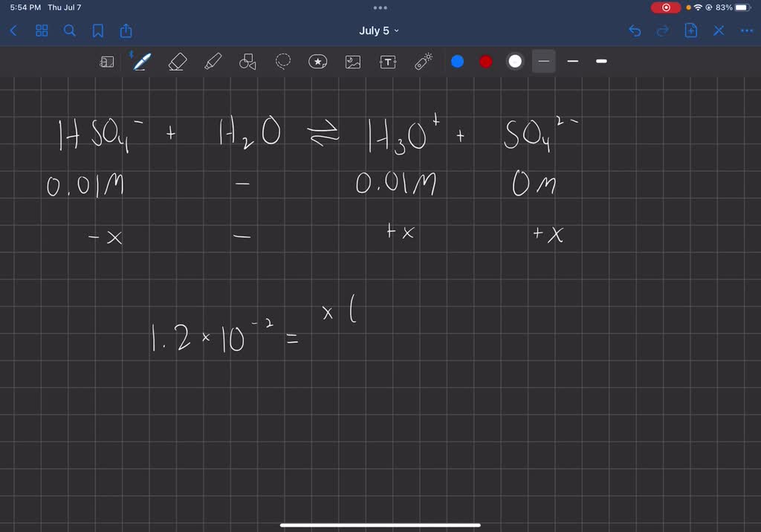Viewport: 761px width, 532px height.
Task: Open the Stickers tool
Action: [x=318, y=62]
